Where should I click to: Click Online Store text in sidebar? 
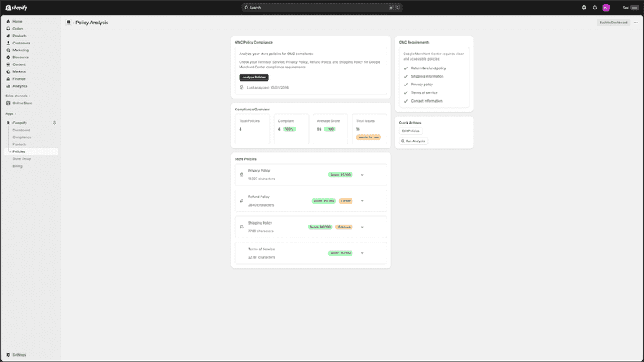click(23, 103)
